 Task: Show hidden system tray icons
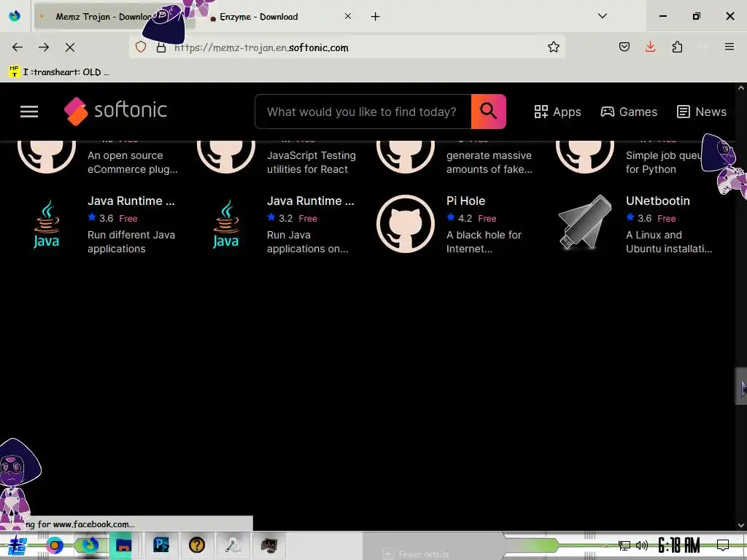[606, 545]
